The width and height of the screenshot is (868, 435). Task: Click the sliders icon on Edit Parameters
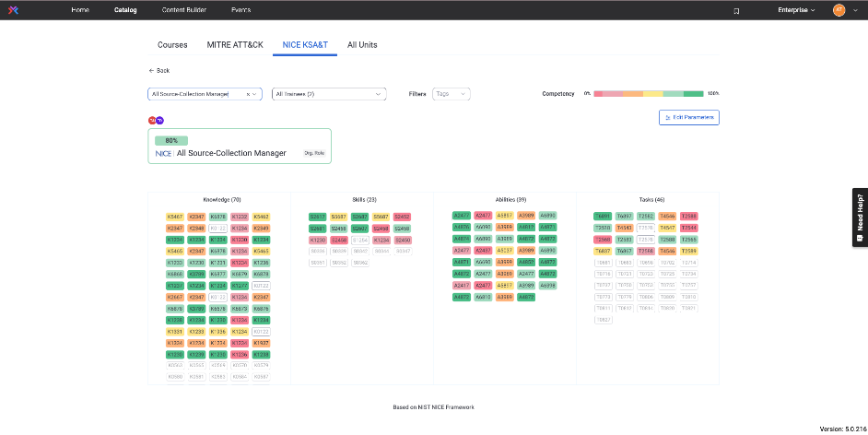click(668, 117)
